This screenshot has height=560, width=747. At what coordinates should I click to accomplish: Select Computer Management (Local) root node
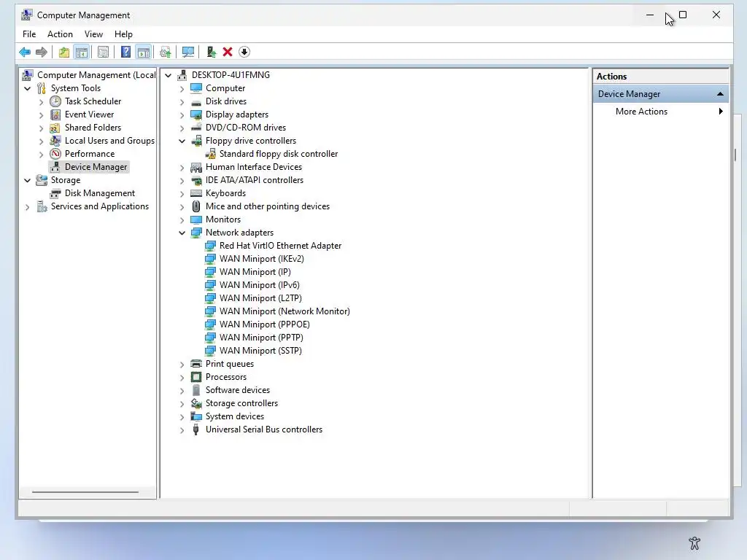(x=96, y=75)
